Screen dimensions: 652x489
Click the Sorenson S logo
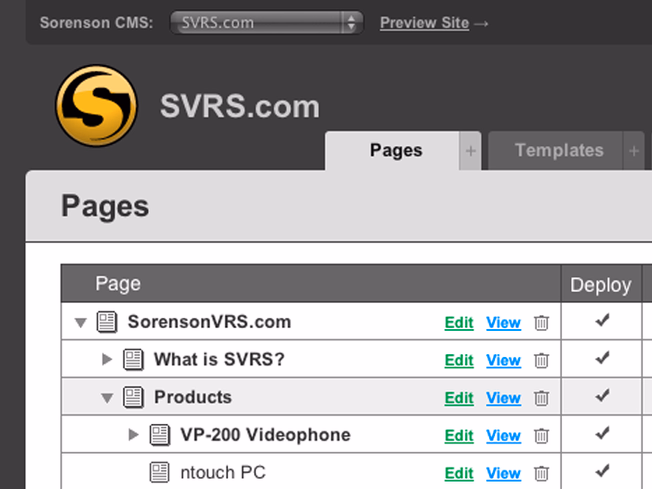[96, 106]
